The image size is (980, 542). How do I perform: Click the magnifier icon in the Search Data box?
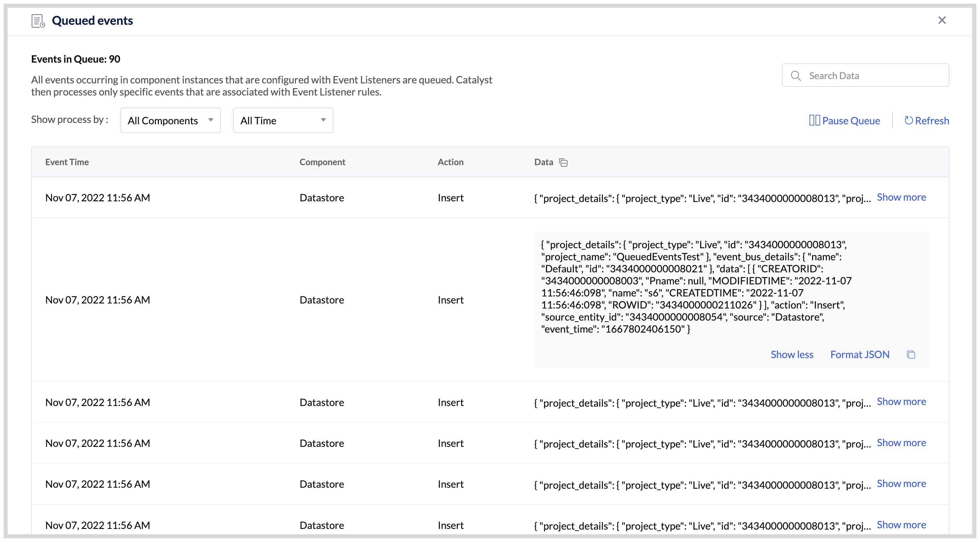[796, 76]
